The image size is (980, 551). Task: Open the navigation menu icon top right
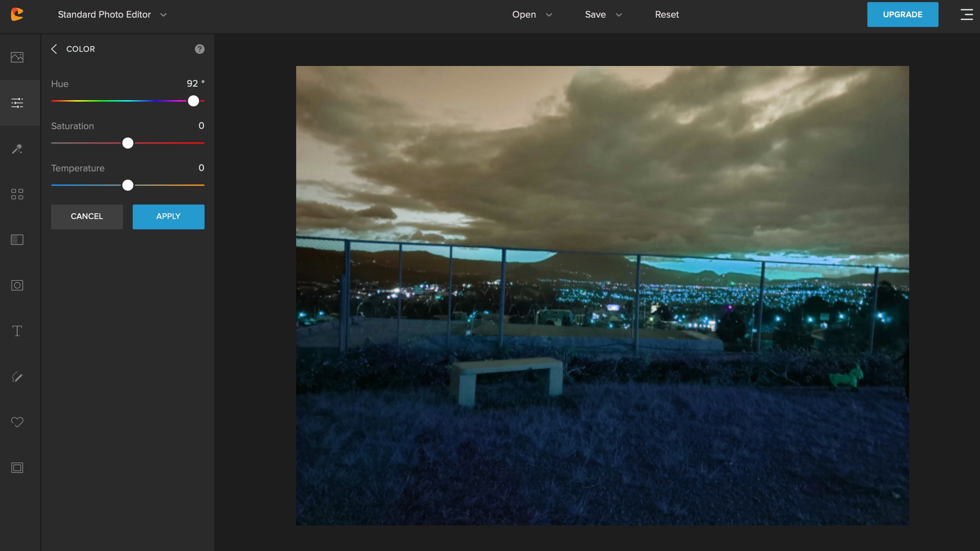click(x=967, y=15)
